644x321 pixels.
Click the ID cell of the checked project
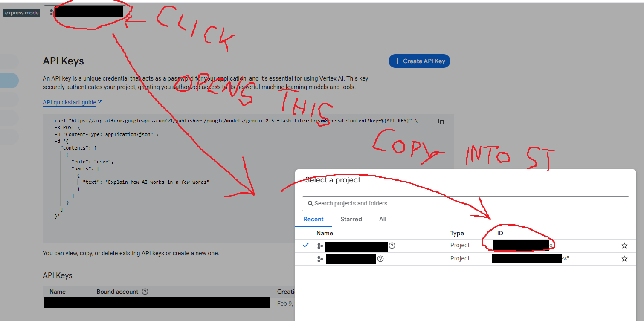tap(523, 245)
